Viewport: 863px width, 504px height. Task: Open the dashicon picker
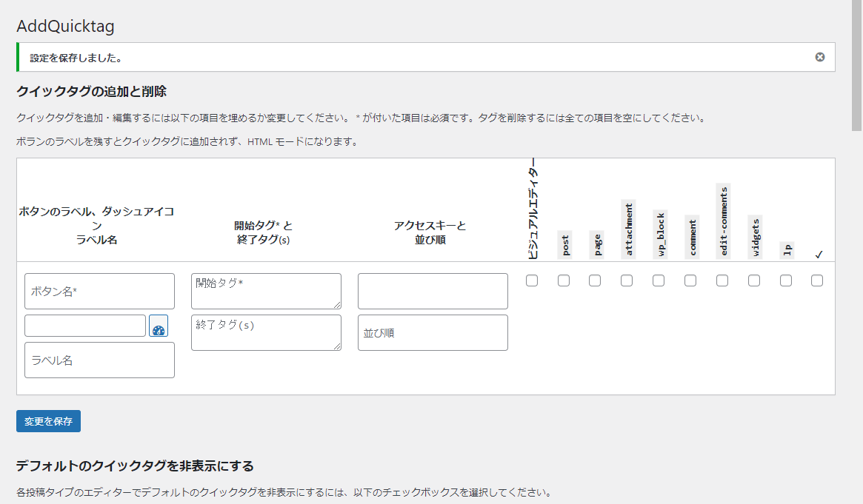point(159,326)
